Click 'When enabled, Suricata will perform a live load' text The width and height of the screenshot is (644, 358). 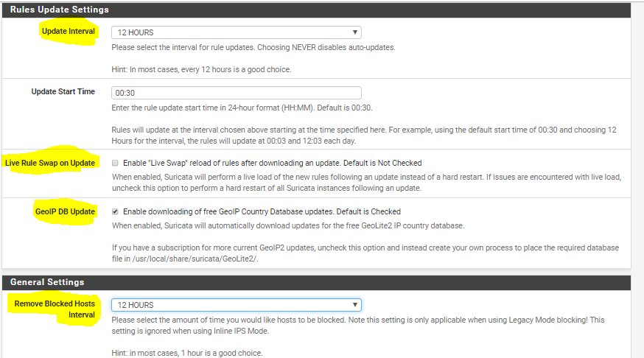(x=366, y=183)
